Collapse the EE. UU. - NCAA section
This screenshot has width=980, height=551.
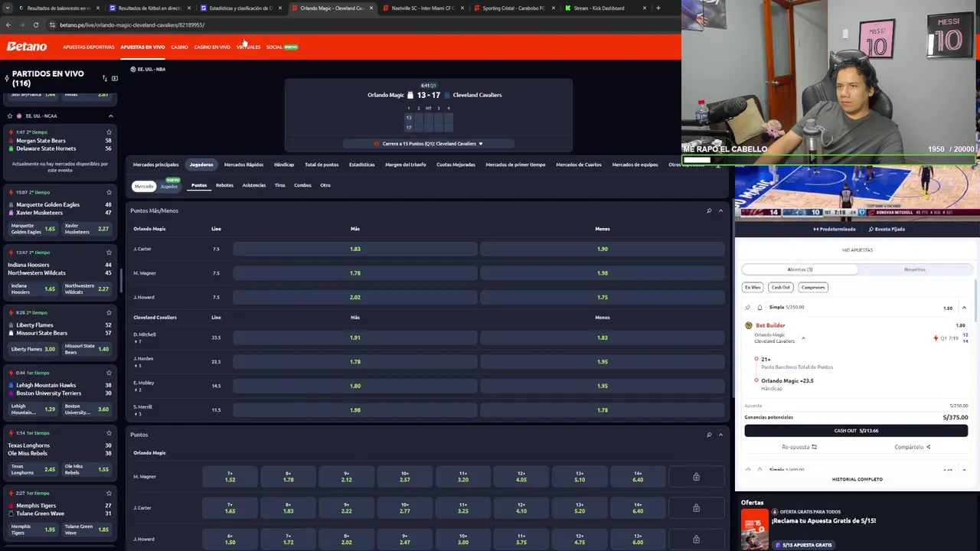click(x=110, y=116)
